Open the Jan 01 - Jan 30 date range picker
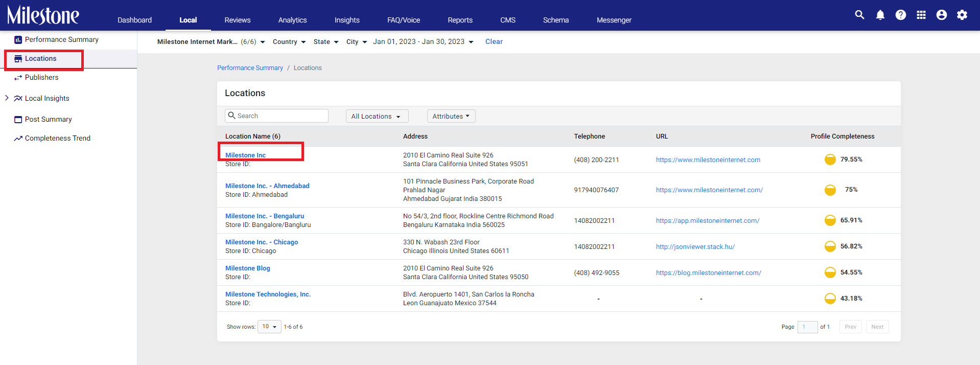The image size is (980, 365). point(423,42)
